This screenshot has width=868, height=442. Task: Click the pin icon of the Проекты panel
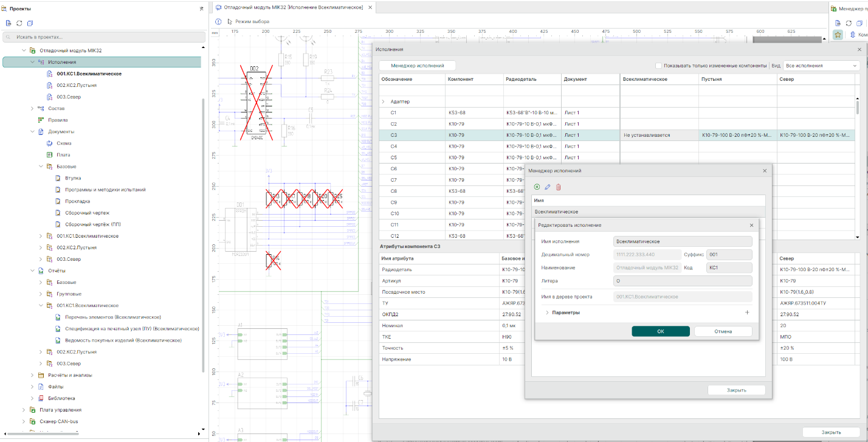202,9
